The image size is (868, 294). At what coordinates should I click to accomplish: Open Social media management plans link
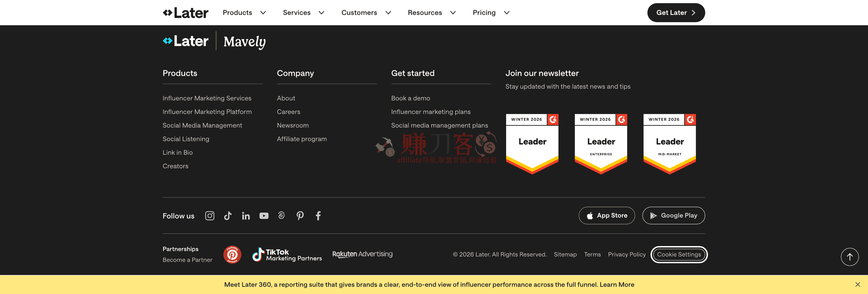pos(439,126)
